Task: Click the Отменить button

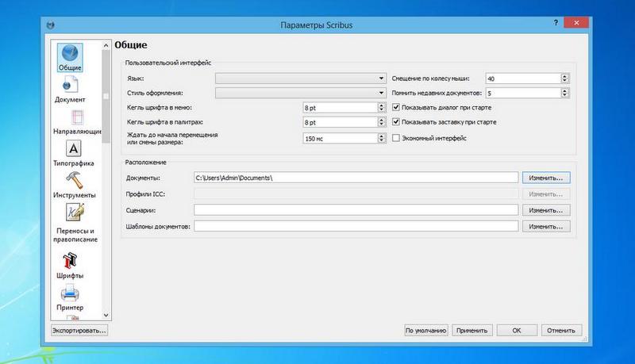Action: [x=561, y=331]
